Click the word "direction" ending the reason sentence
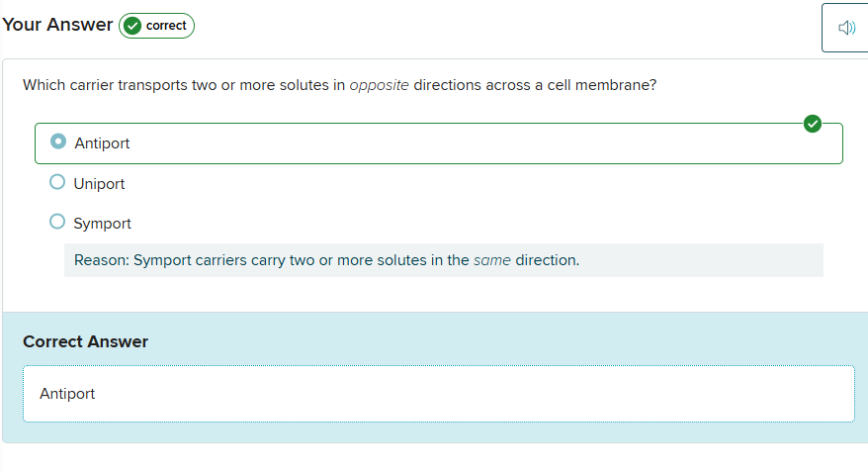The image size is (868, 472). [x=546, y=261]
